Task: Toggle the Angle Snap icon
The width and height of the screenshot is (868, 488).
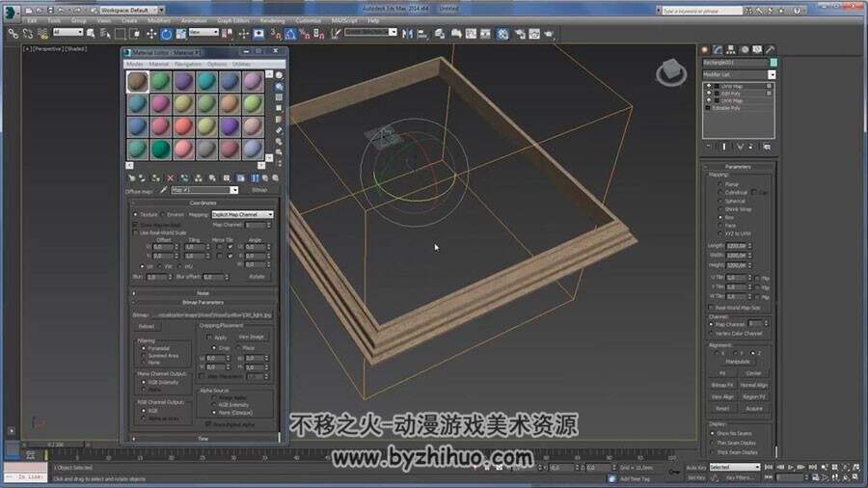Action: 290,34
